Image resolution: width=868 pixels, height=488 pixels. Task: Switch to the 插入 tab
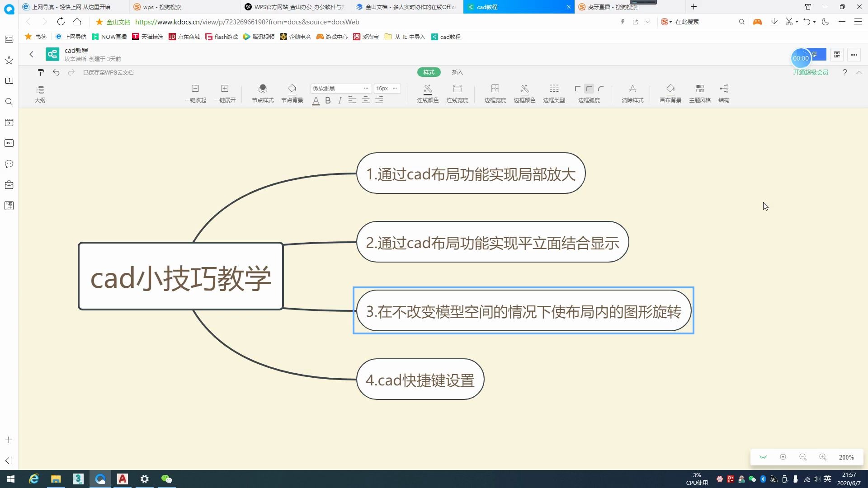458,72
